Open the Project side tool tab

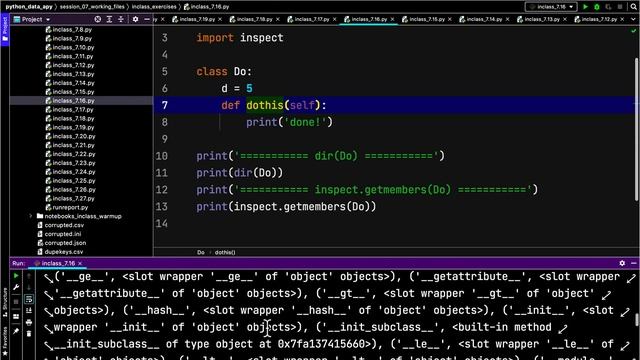[x=4, y=29]
